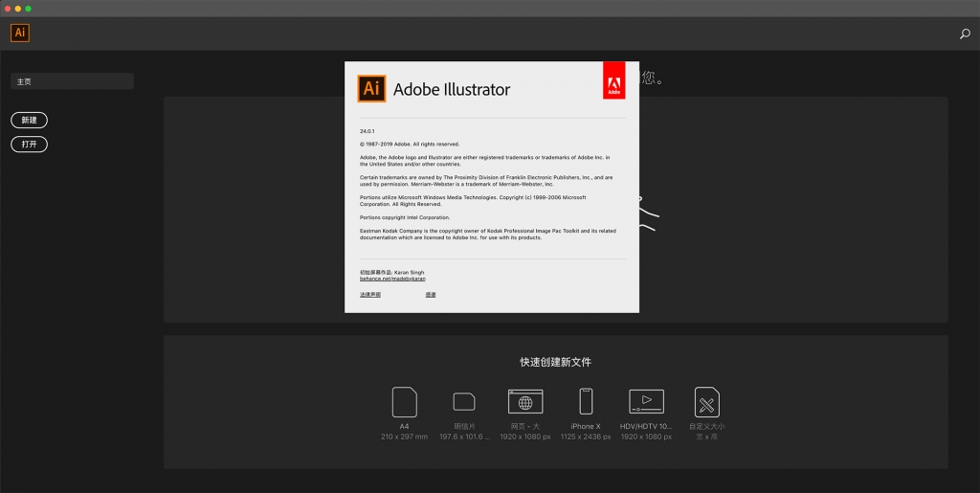This screenshot has height=493, width=980.
Task: Open the 感谢 credits link
Action: pyautogui.click(x=431, y=294)
